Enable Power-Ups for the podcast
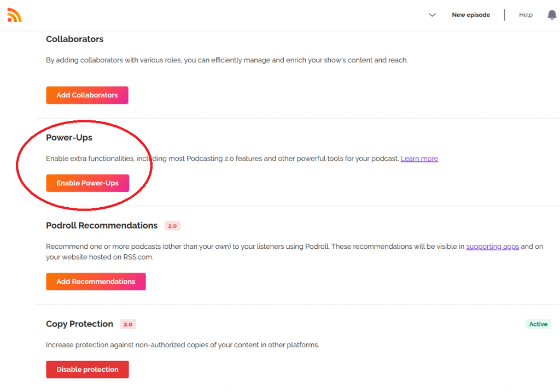 (x=87, y=183)
